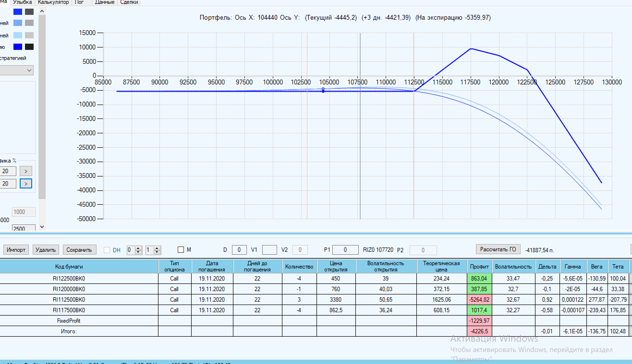Open the Улыбка tab
Viewport: 632px width, 364px height.
(x=22, y=2)
